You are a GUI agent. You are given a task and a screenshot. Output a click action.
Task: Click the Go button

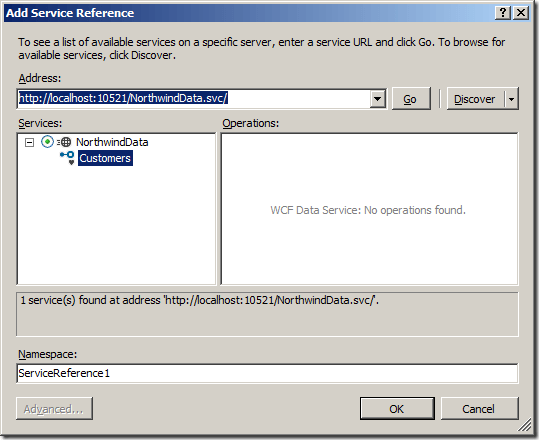pos(411,99)
